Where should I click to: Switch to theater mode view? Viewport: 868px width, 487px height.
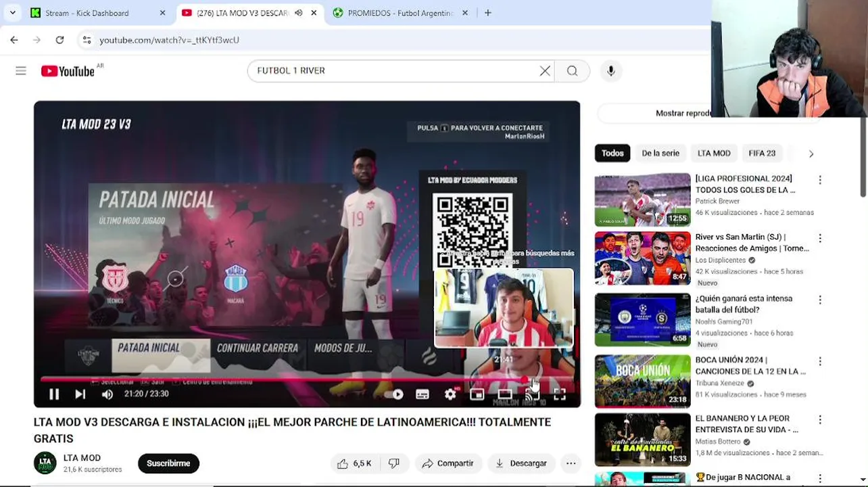505,394
